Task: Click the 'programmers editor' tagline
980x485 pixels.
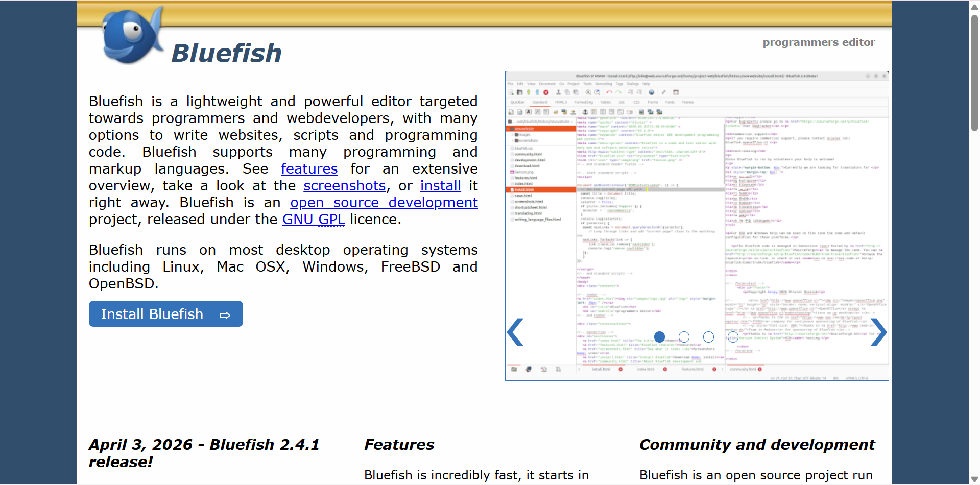Action: tap(819, 42)
